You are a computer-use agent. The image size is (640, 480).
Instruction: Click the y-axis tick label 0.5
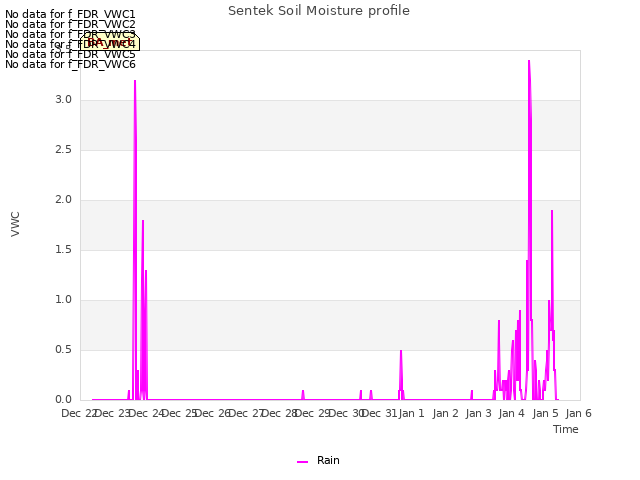64,350
